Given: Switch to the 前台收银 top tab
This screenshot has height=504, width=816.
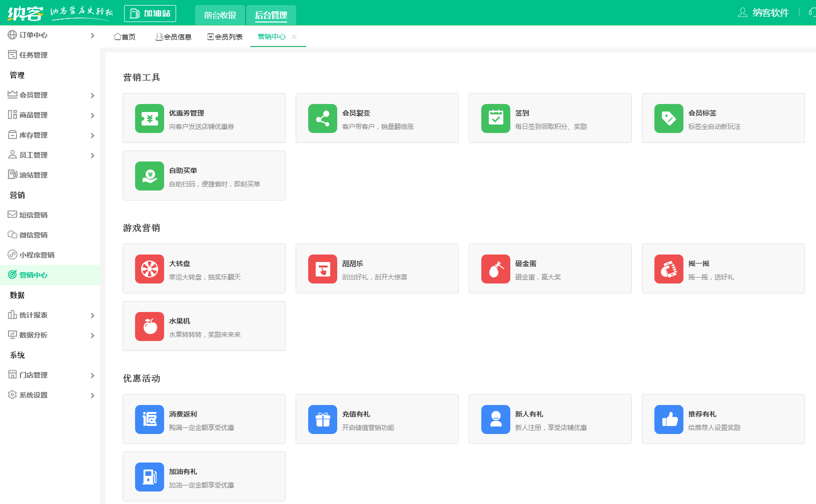Looking at the screenshot, I should 220,15.
